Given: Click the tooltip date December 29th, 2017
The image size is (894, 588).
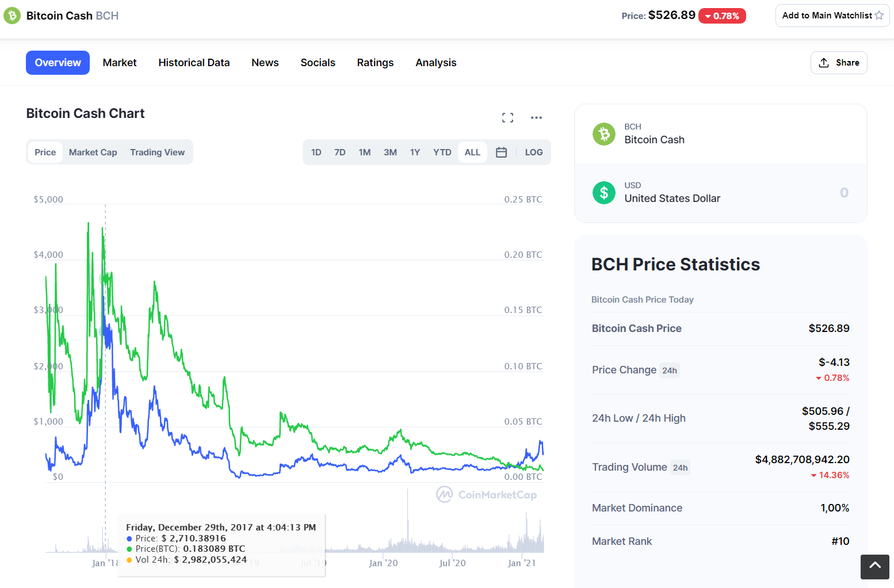Looking at the screenshot, I should (221, 527).
